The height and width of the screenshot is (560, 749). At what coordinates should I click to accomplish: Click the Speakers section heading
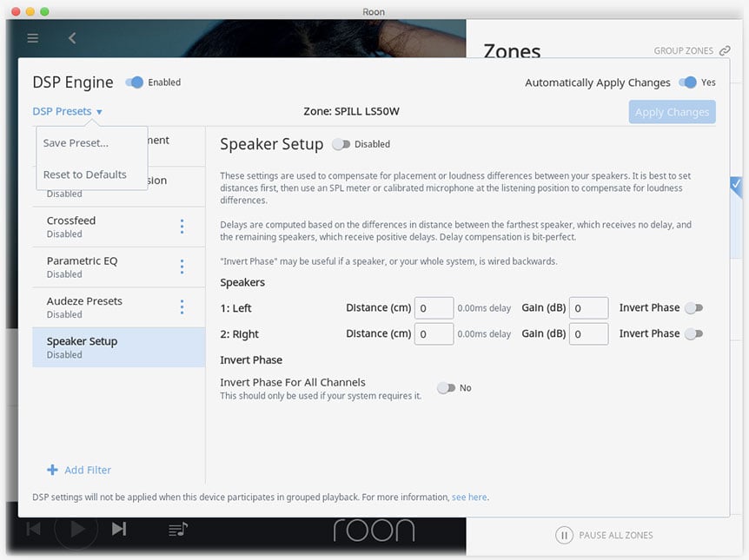pyautogui.click(x=242, y=283)
